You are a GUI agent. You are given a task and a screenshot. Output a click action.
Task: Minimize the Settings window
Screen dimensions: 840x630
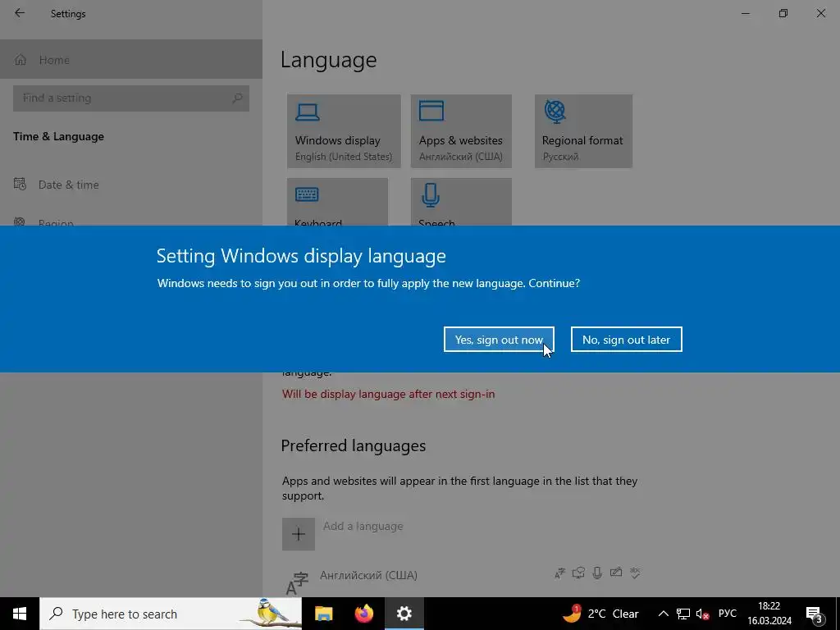pos(745,13)
